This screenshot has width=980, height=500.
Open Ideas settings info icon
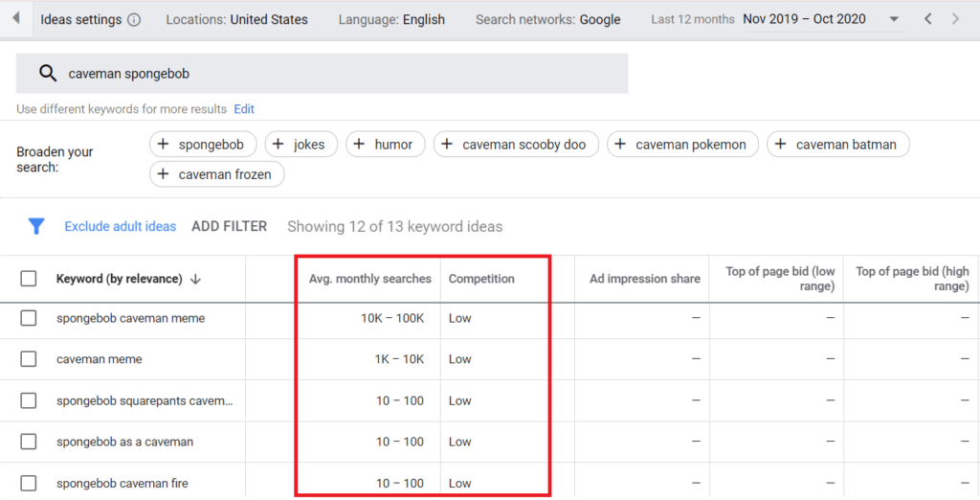click(134, 19)
